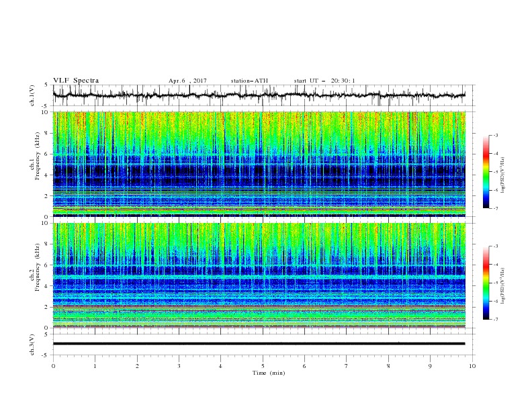Click the "4" tick on the time axis
Image resolution: width=532 pixels, height=411 pixels.
[x=220, y=366]
